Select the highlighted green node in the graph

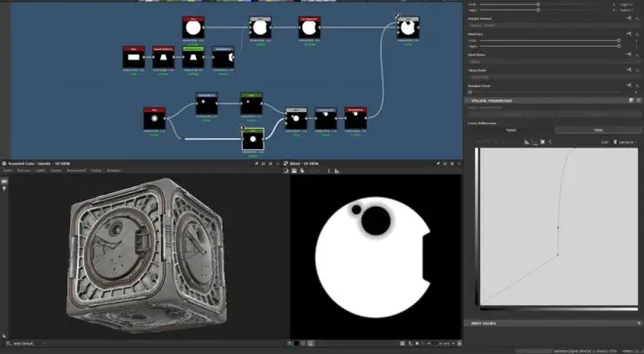point(253,138)
